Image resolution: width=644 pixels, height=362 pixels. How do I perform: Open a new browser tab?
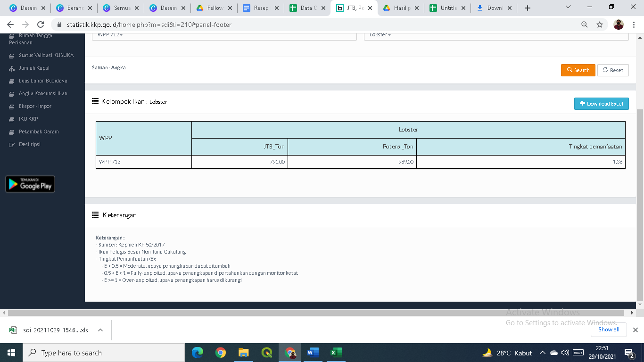click(x=528, y=8)
